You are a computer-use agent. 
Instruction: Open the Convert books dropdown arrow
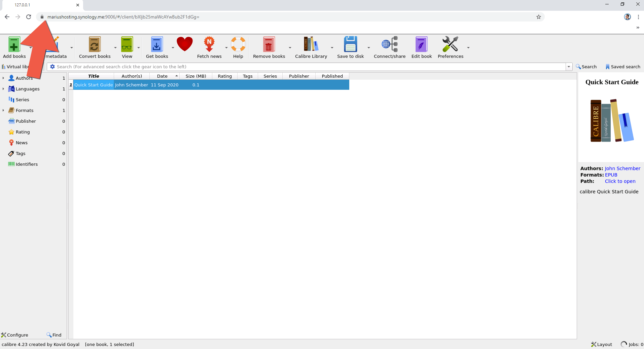[115, 48]
